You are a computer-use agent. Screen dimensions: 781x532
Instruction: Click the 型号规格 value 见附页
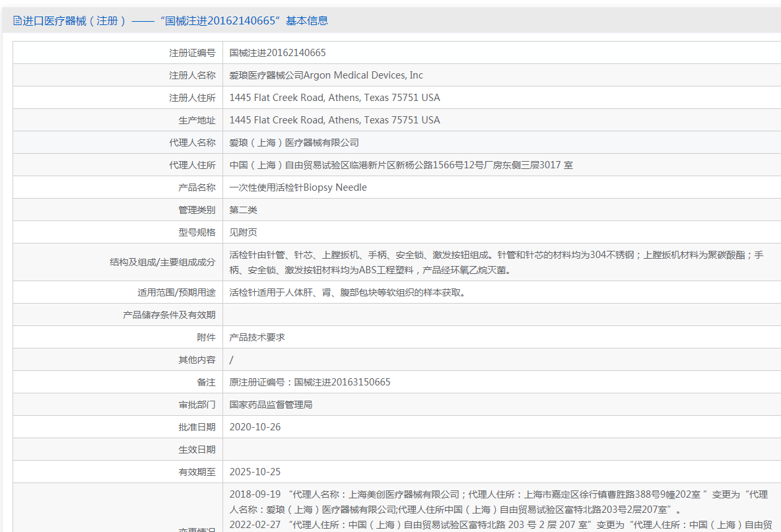click(x=243, y=232)
